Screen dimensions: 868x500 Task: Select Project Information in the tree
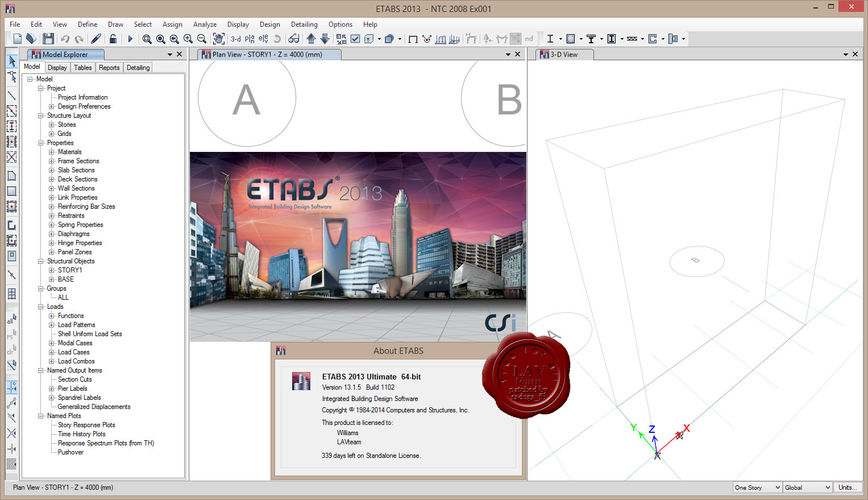(82, 97)
